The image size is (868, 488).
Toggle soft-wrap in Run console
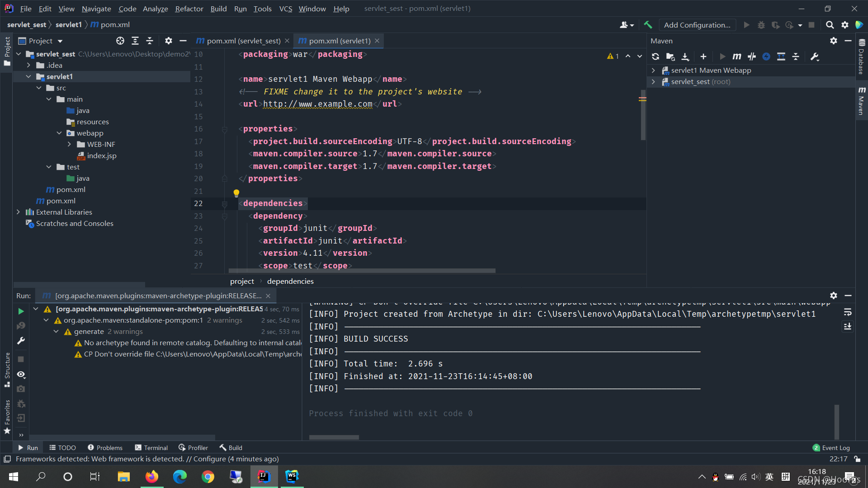coord(848,312)
